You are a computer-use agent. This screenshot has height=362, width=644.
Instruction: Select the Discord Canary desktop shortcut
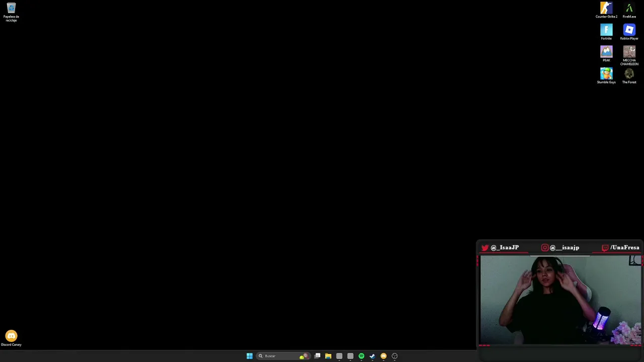(11, 338)
